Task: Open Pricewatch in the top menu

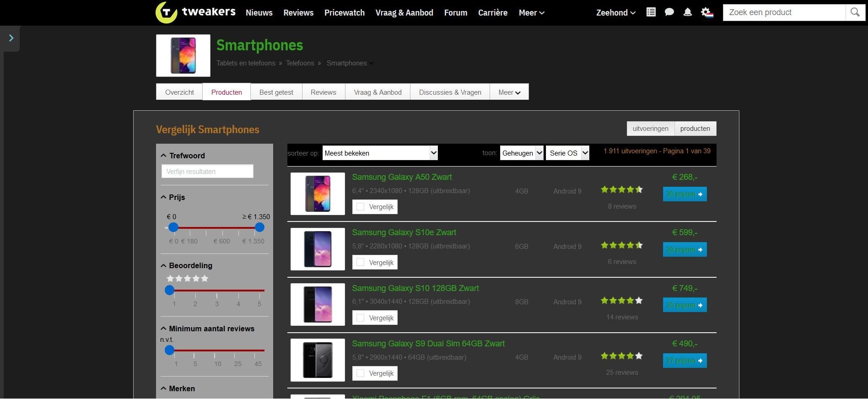Action: pyautogui.click(x=345, y=13)
